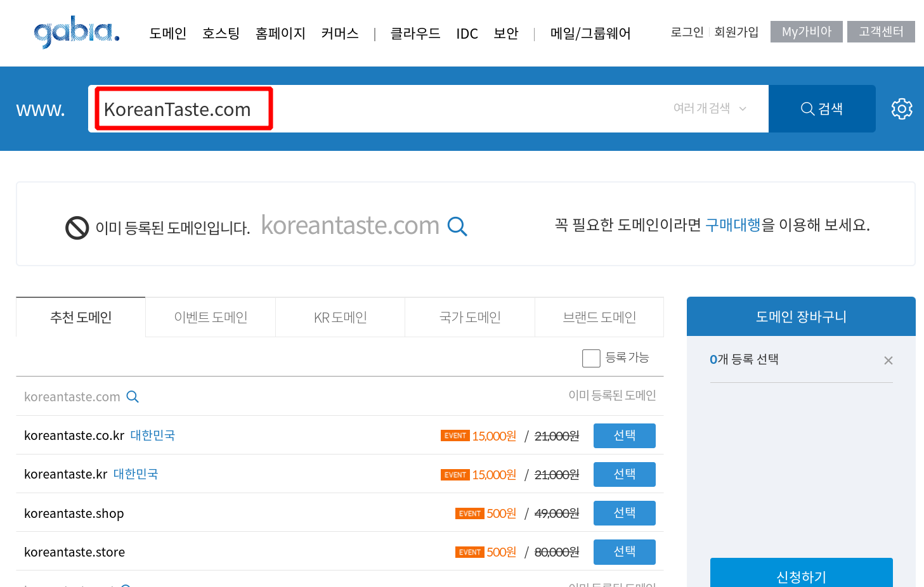This screenshot has width=924, height=587.
Task: Open the IDC menu
Action: (467, 34)
